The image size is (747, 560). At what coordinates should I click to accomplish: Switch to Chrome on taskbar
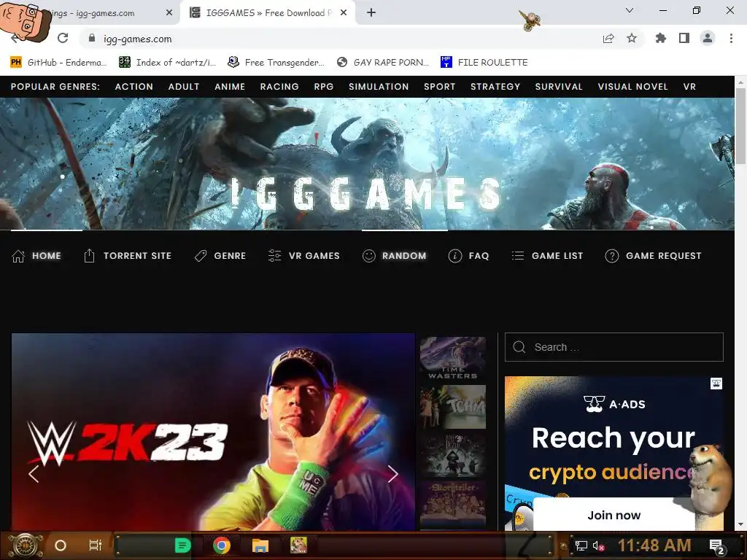point(222,545)
